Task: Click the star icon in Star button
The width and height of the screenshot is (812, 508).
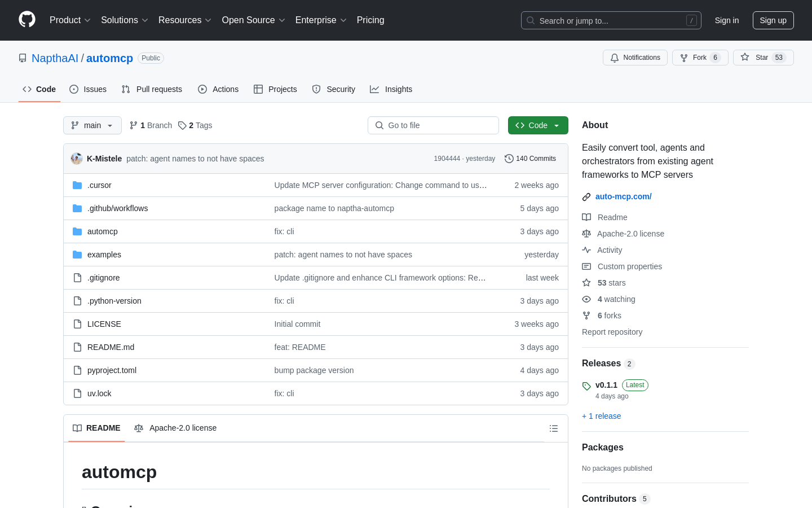Action: (745, 58)
